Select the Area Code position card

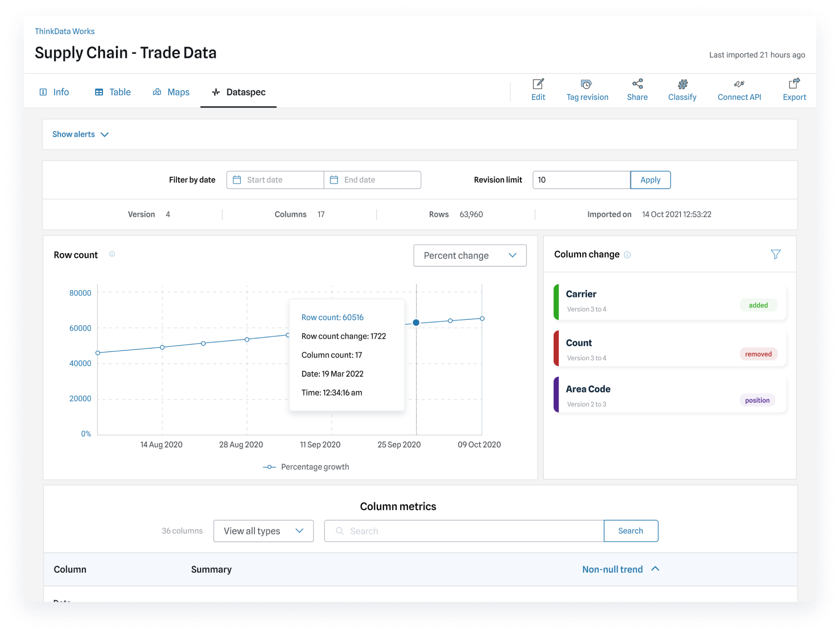click(x=670, y=394)
